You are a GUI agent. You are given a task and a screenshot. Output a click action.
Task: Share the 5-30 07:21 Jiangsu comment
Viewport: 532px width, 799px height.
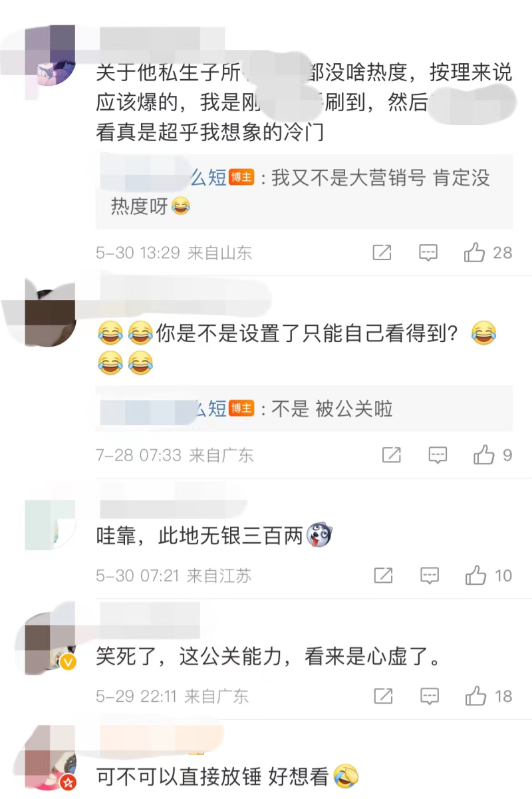(x=383, y=575)
